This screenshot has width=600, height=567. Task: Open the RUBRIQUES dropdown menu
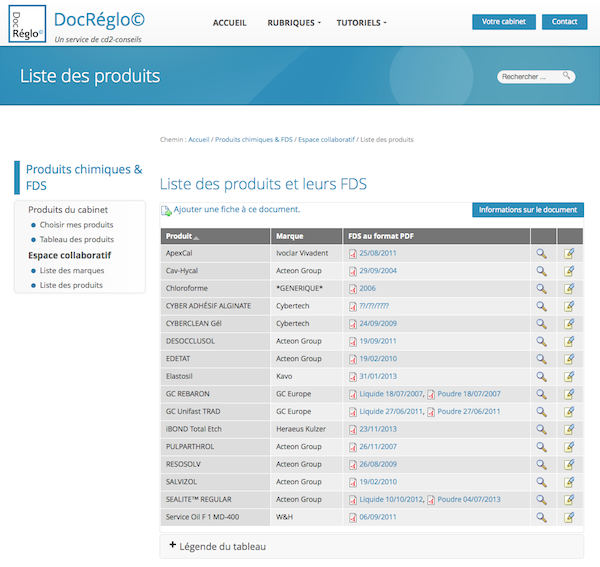point(293,22)
